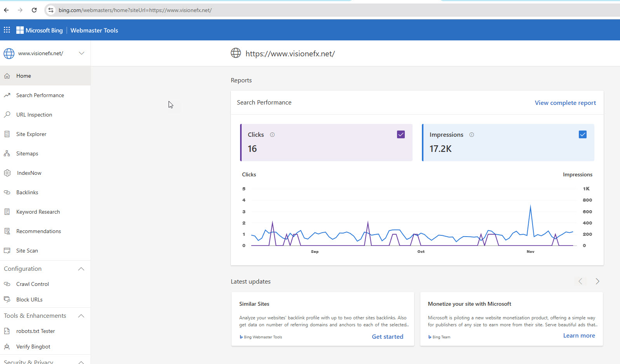Open Recommendations menu item
The image size is (620, 364).
coord(45,231)
